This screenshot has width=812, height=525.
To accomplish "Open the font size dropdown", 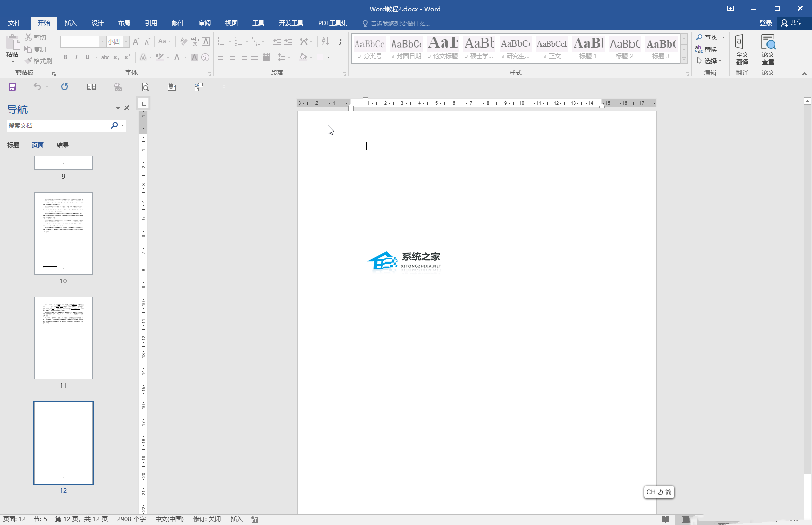I will coord(126,41).
